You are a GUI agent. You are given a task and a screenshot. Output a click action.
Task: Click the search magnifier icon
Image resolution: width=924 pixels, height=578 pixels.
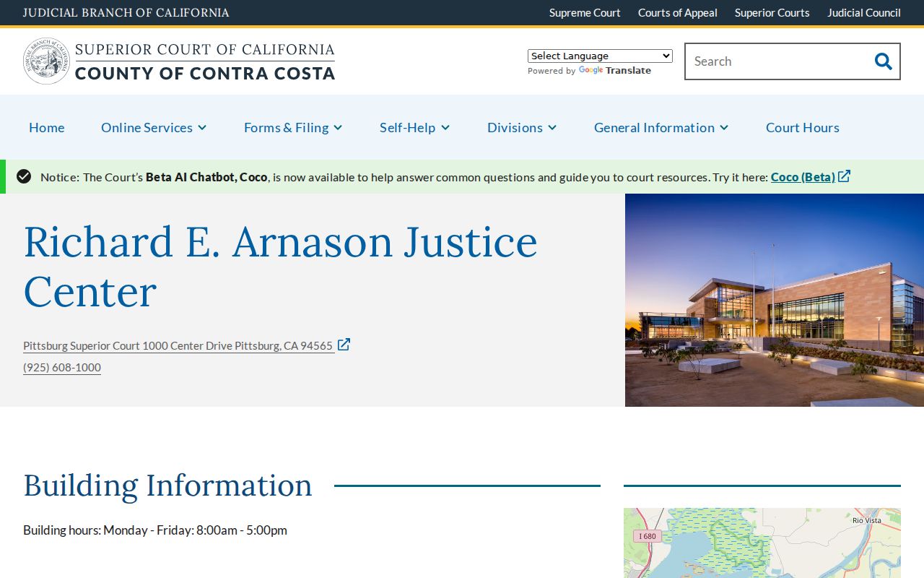coord(883,61)
